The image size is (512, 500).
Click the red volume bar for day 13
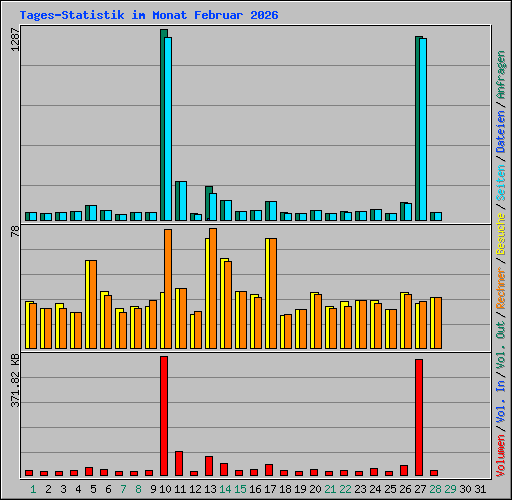tap(209, 466)
